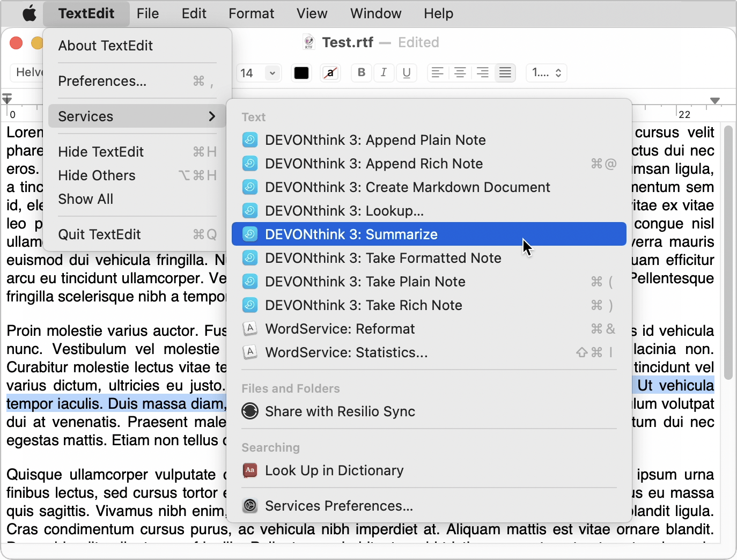Image resolution: width=737 pixels, height=560 pixels.
Task: Choose DEVONthink 3: Append Rich Note
Action: 429,164
